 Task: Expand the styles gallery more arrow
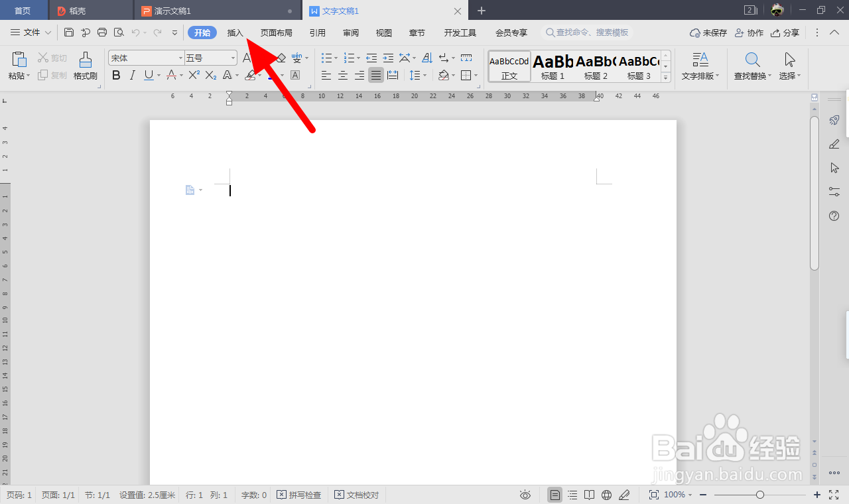coord(666,77)
